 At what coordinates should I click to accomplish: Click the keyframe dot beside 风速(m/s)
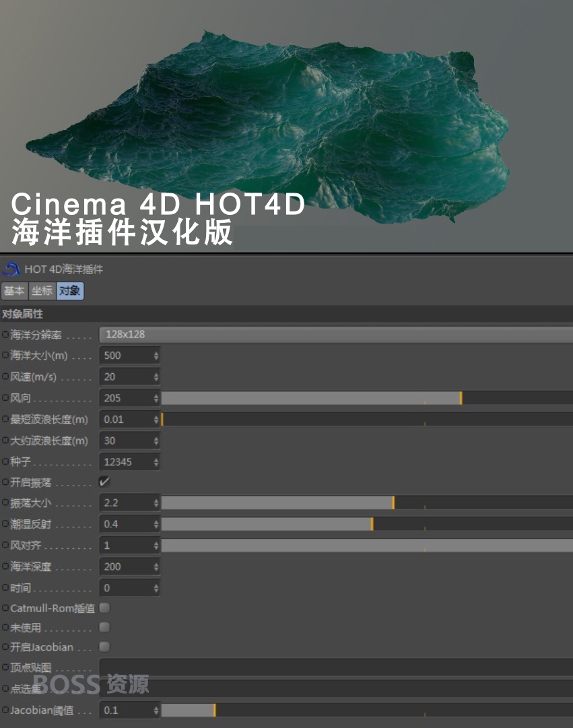pos(5,376)
